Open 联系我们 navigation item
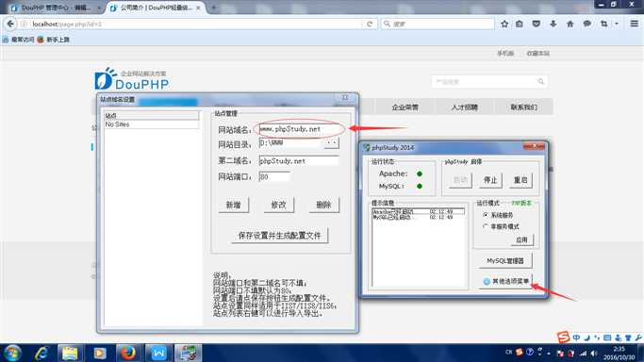The image size is (644, 362). click(x=523, y=107)
